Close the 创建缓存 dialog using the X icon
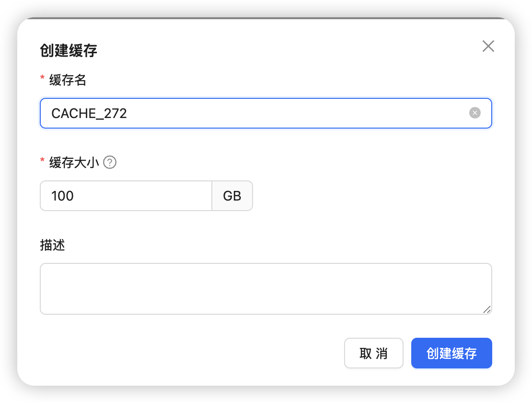This screenshot has height=403, width=532. 488,46
